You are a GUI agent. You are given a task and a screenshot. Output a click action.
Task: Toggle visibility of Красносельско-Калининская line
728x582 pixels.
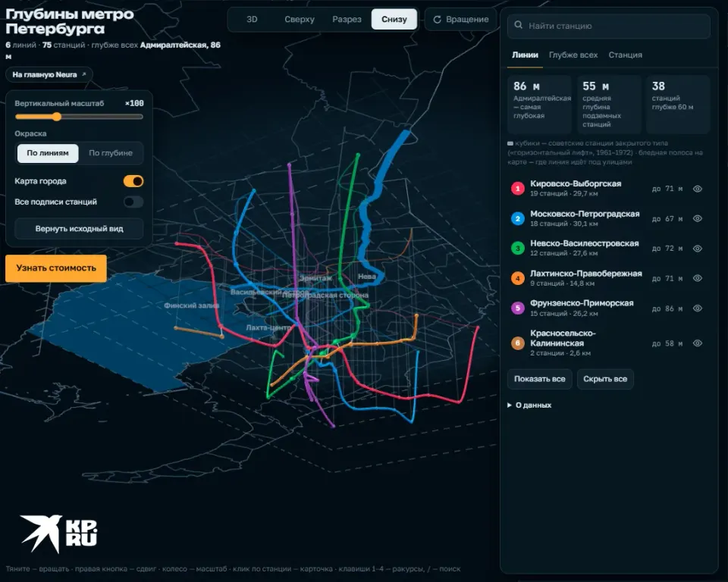click(698, 343)
